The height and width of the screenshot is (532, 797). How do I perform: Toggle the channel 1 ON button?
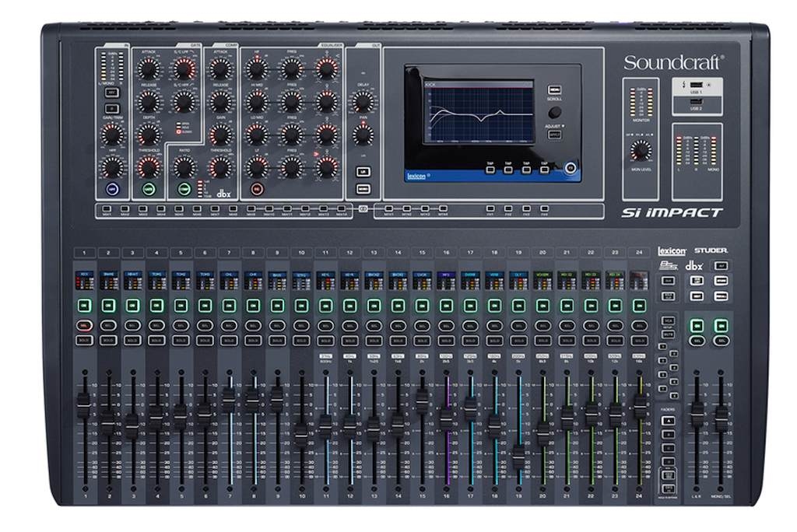(x=84, y=305)
